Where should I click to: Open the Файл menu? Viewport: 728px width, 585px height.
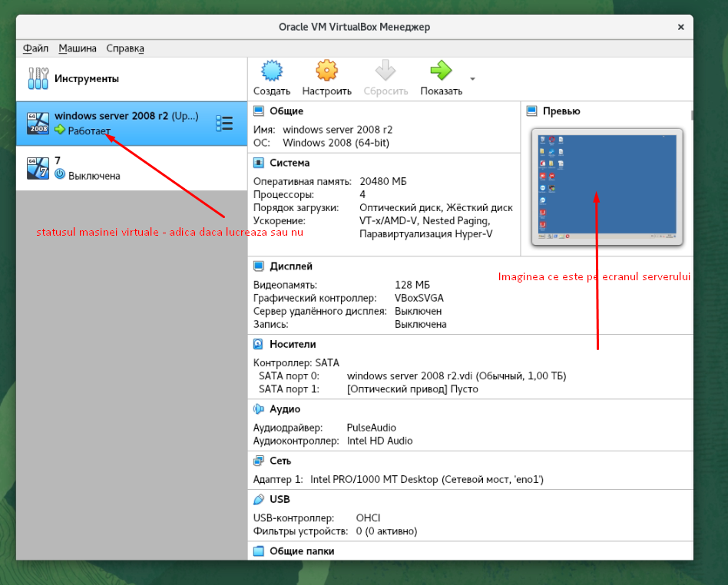[36, 48]
